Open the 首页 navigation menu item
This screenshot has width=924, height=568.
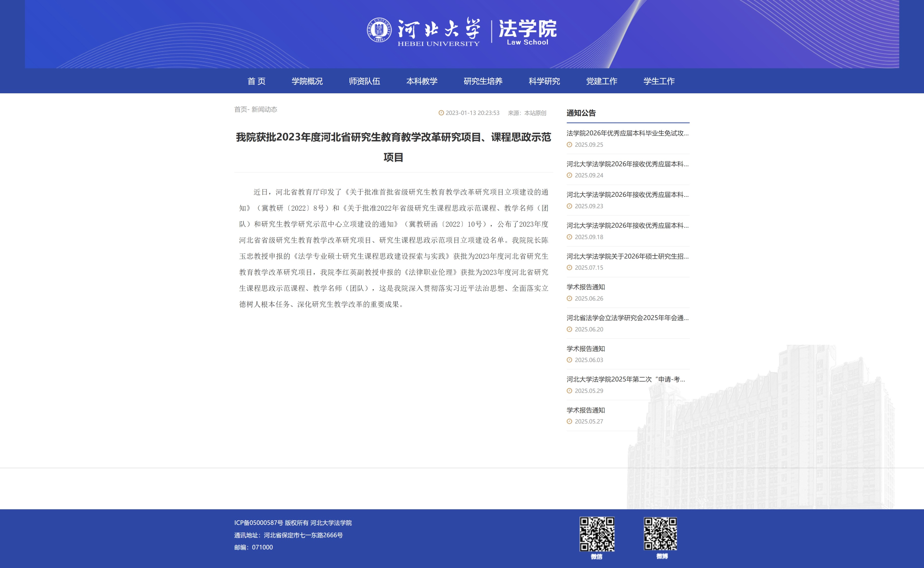point(256,81)
